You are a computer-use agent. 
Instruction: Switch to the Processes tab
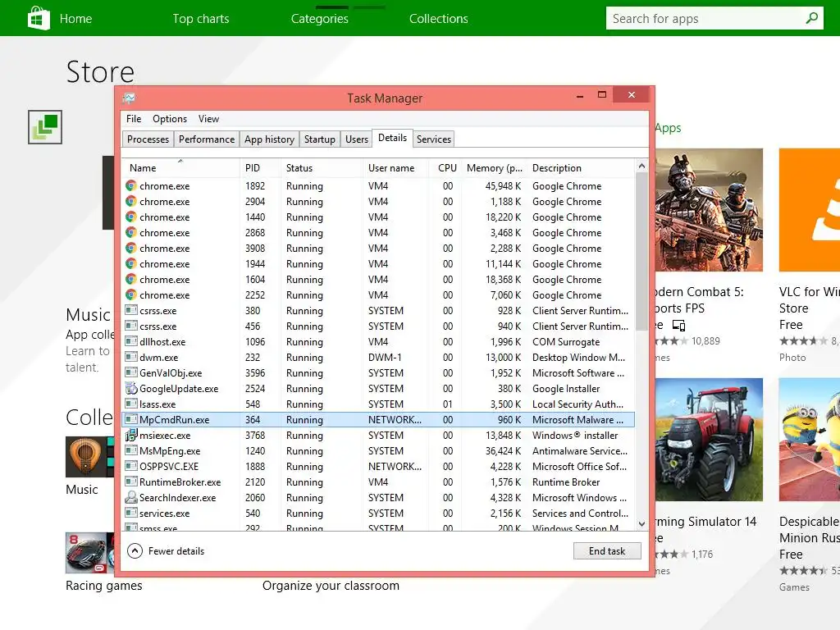point(148,139)
